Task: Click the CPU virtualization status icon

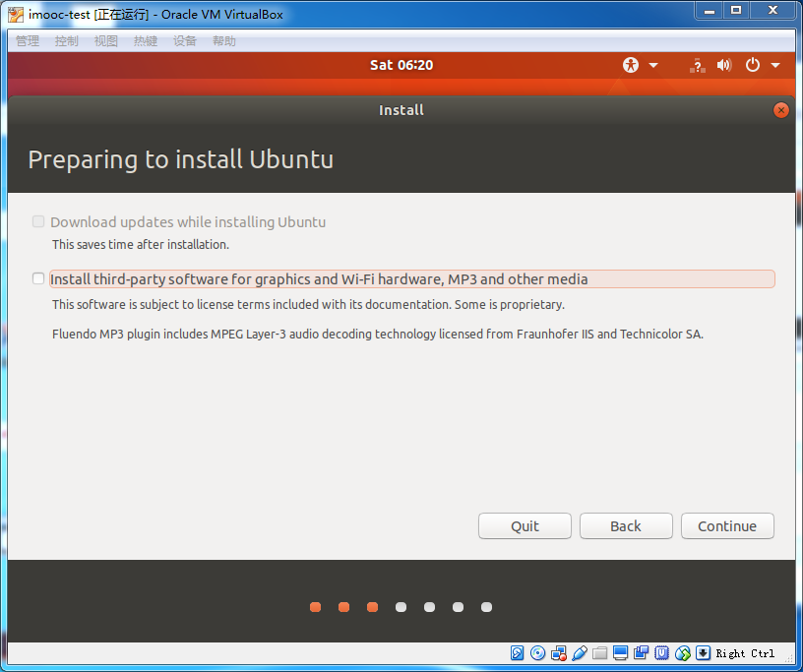Action: tap(661, 653)
